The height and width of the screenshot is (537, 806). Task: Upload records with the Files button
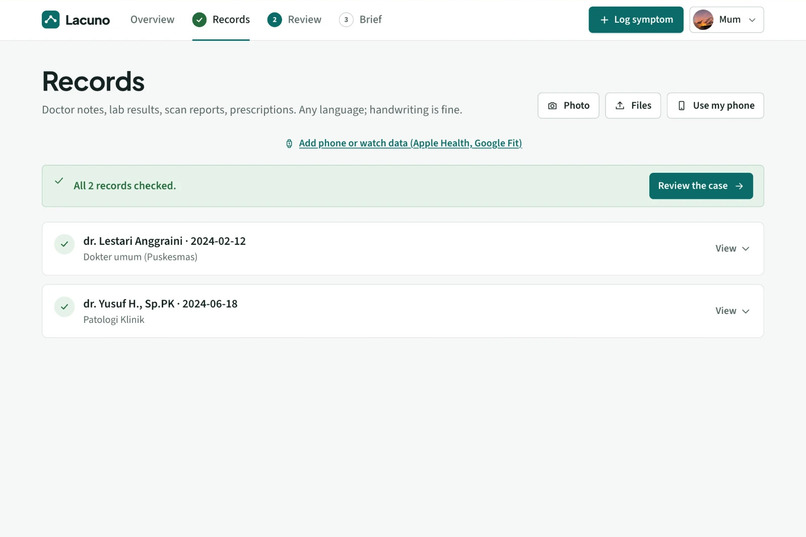pyautogui.click(x=633, y=105)
